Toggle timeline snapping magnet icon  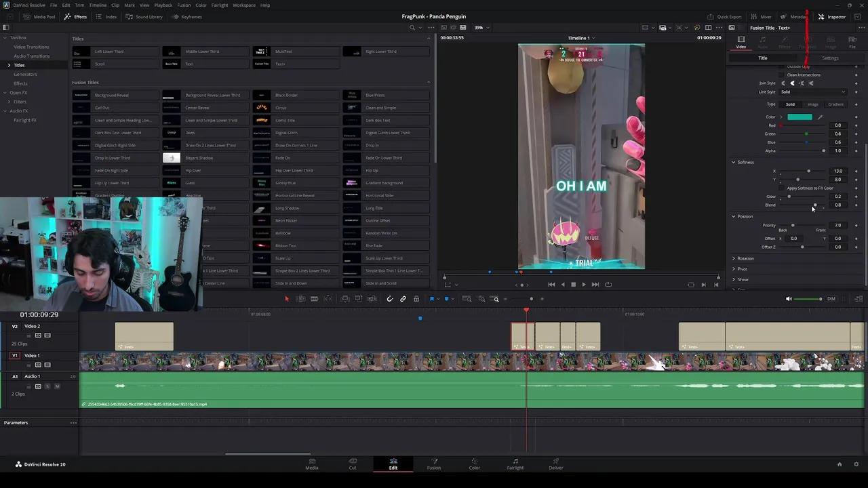pos(389,299)
